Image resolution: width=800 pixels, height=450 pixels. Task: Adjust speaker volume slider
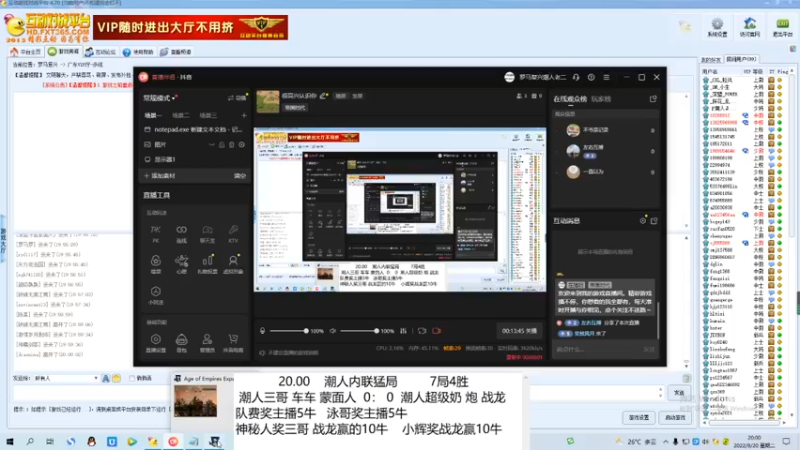[359, 331]
